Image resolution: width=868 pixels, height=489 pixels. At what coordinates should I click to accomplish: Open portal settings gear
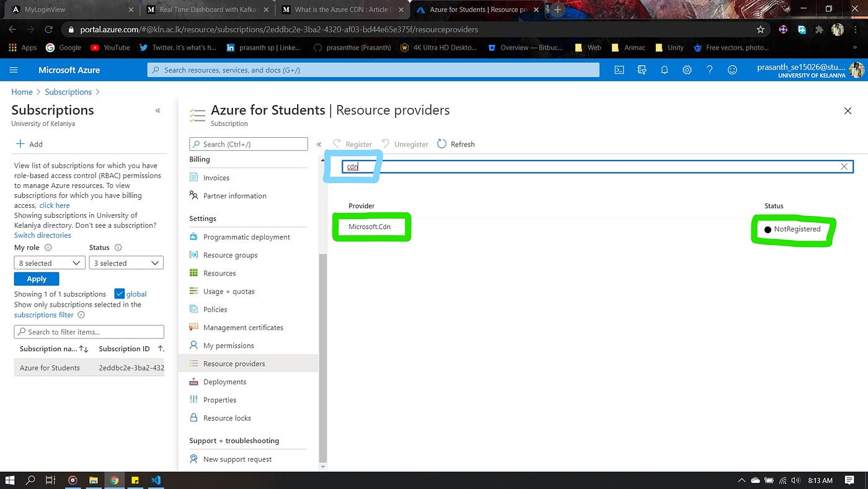pyautogui.click(x=687, y=70)
